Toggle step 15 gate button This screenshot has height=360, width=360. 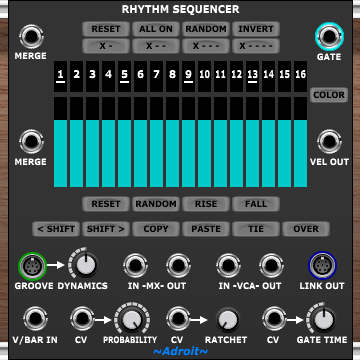click(284, 76)
